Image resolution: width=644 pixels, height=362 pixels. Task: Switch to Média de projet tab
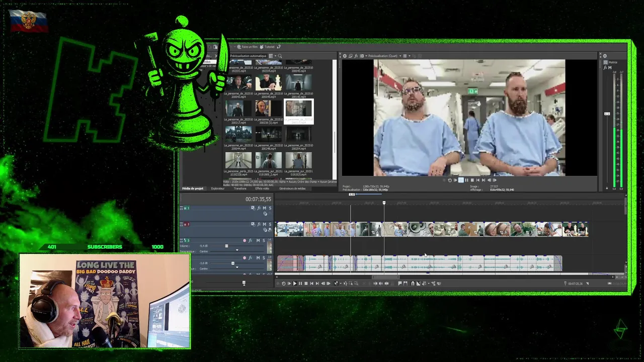pos(193,189)
